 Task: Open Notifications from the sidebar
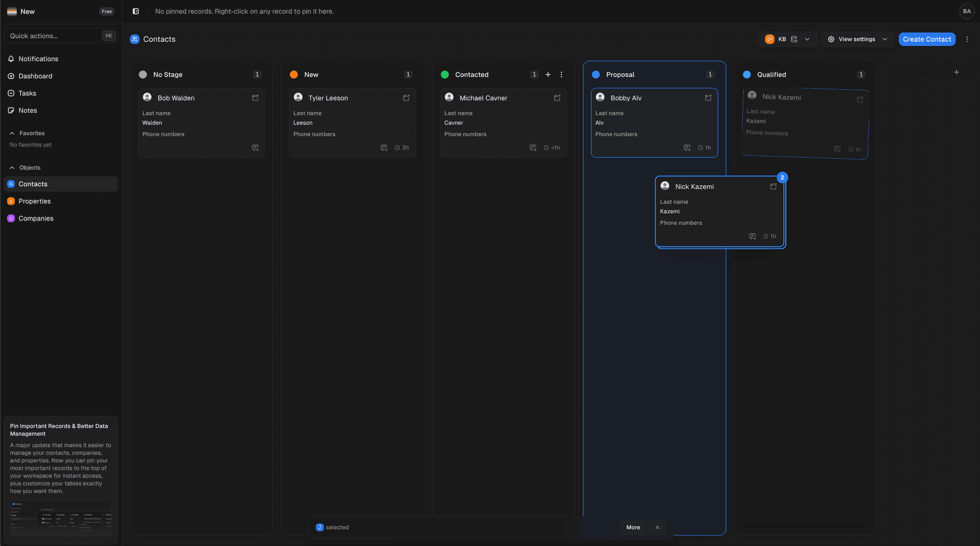click(x=38, y=59)
